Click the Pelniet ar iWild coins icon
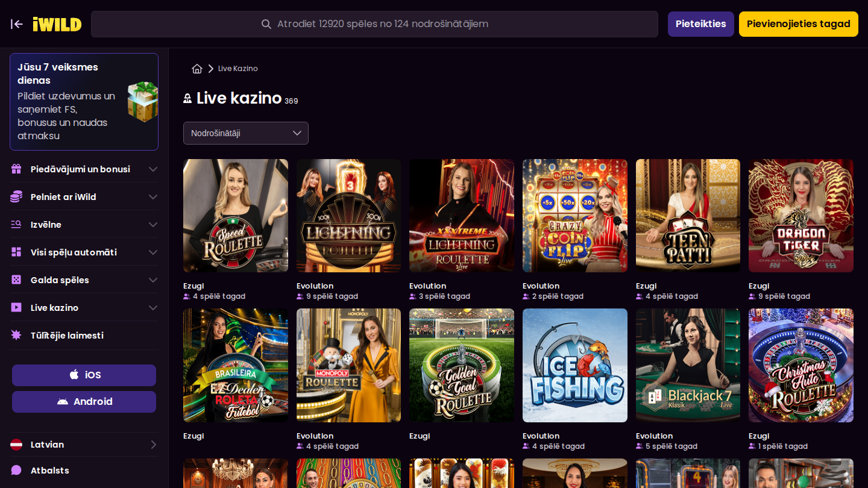The width and height of the screenshot is (868, 488). click(x=16, y=197)
